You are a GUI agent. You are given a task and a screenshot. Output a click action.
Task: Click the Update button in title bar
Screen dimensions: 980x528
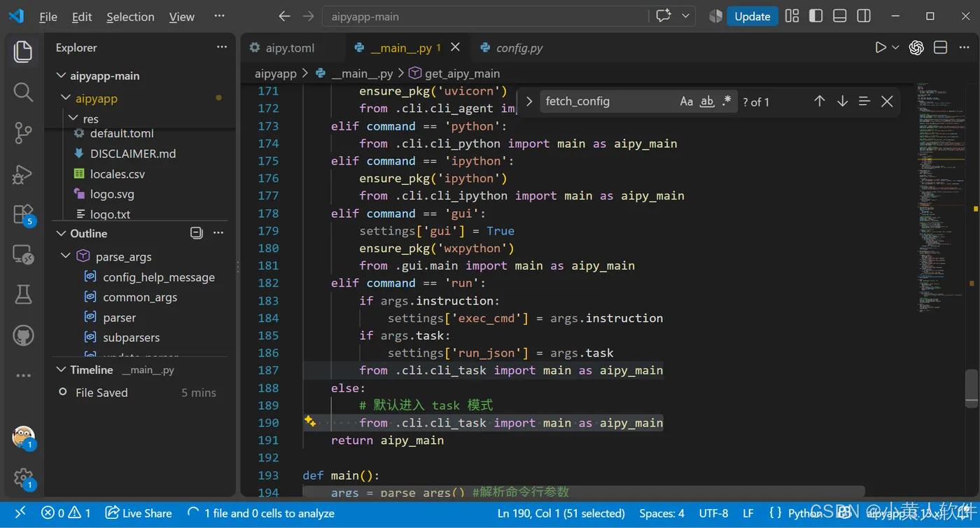(x=752, y=17)
